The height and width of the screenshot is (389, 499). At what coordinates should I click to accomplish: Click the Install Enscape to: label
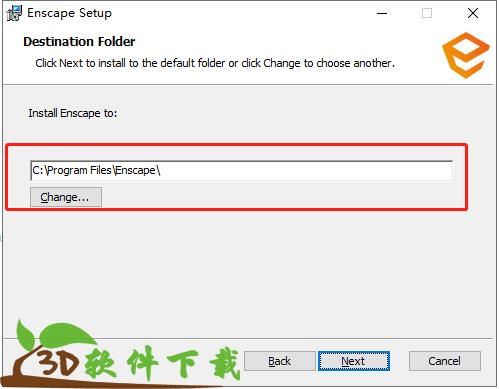coord(73,113)
